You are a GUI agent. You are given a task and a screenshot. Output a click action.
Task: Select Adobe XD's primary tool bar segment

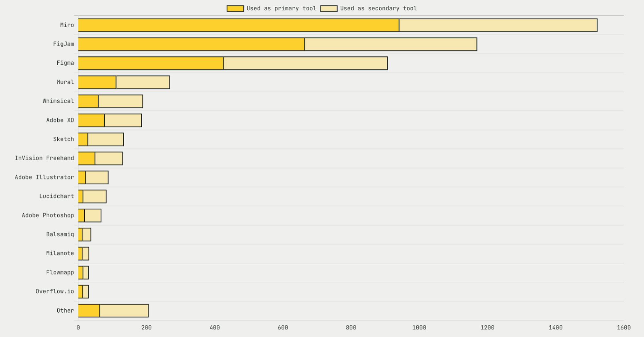[x=91, y=120]
